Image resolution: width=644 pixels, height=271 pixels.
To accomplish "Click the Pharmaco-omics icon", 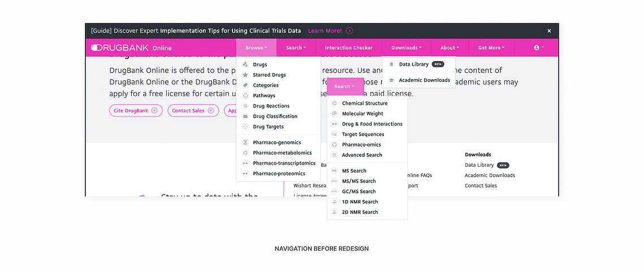I will [334, 145].
